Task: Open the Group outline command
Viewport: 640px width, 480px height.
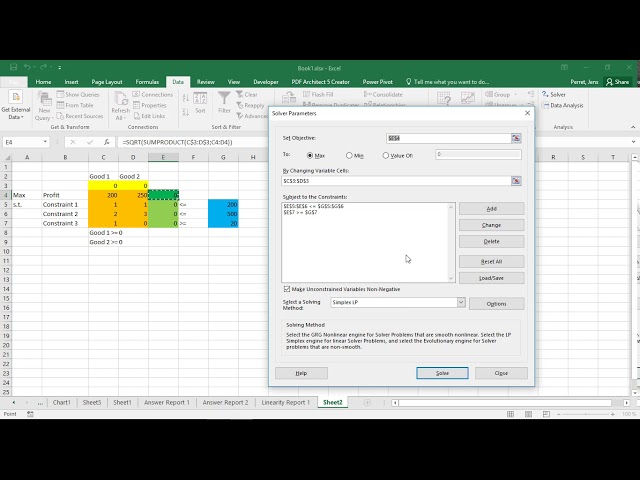Action: point(500,94)
